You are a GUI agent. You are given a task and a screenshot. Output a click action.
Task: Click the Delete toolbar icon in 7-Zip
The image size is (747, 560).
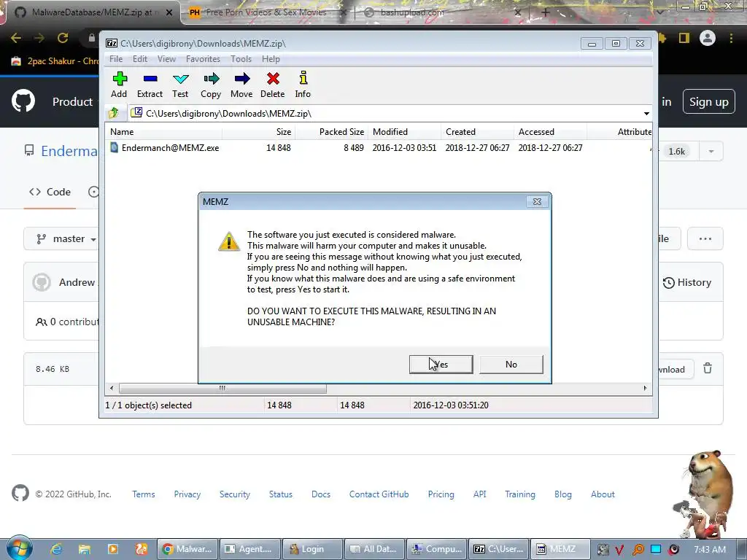[x=273, y=85]
